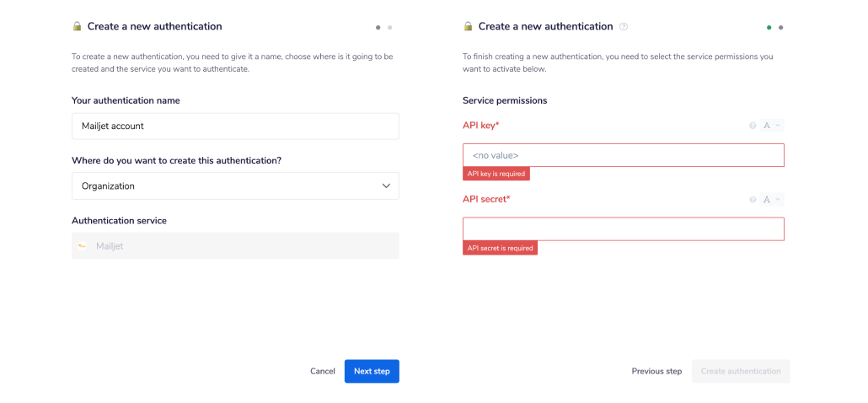Click into the API secret input field
Viewport: 868px width, 403px height.
click(623, 229)
